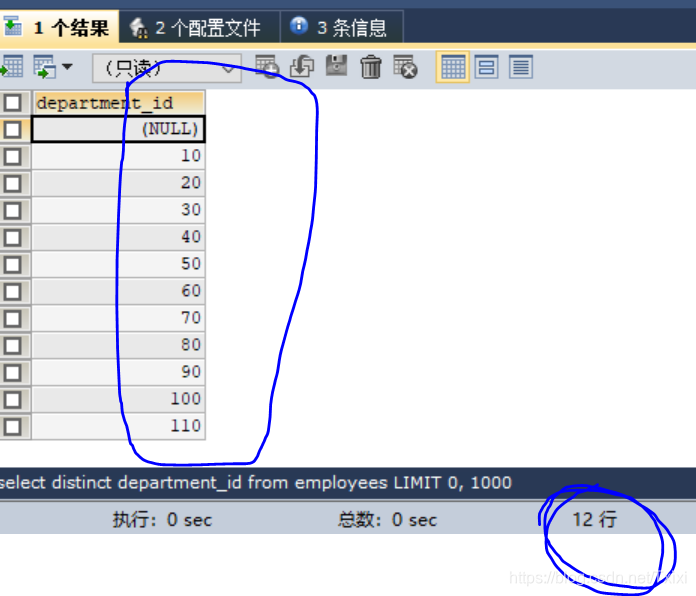Check the box for row 100

point(12,400)
